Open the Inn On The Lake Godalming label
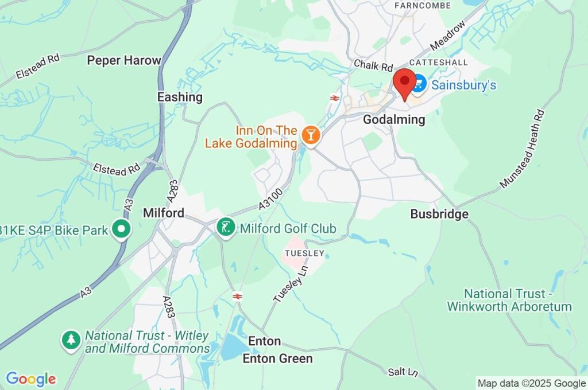This screenshot has width=588, height=390. point(252,136)
